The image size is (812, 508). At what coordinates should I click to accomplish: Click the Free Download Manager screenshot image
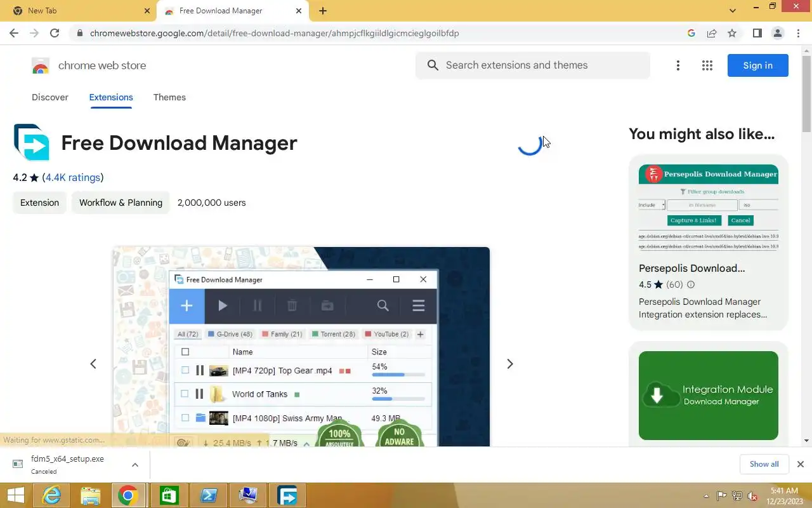click(x=301, y=347)
